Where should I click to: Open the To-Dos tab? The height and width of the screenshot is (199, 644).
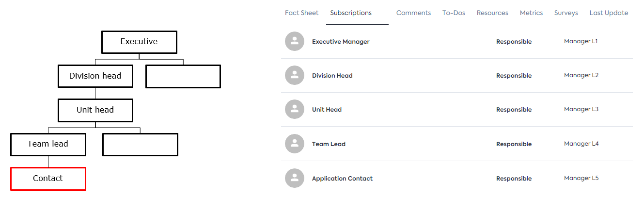454,13
